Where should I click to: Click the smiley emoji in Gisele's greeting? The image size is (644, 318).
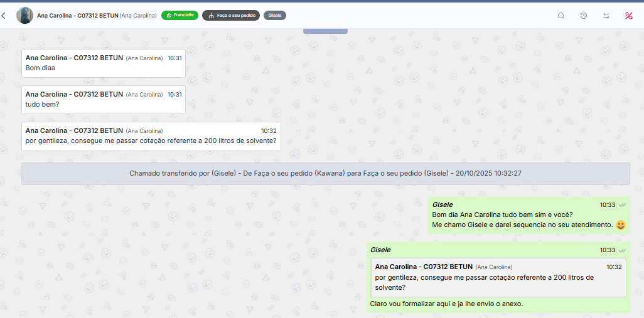pyautogui.click(x=621, y=225)
